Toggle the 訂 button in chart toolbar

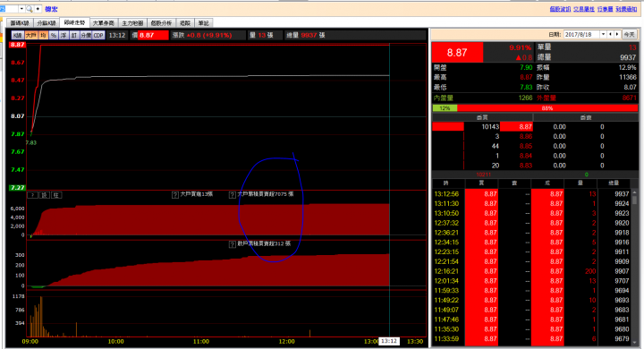pos(74,36)
